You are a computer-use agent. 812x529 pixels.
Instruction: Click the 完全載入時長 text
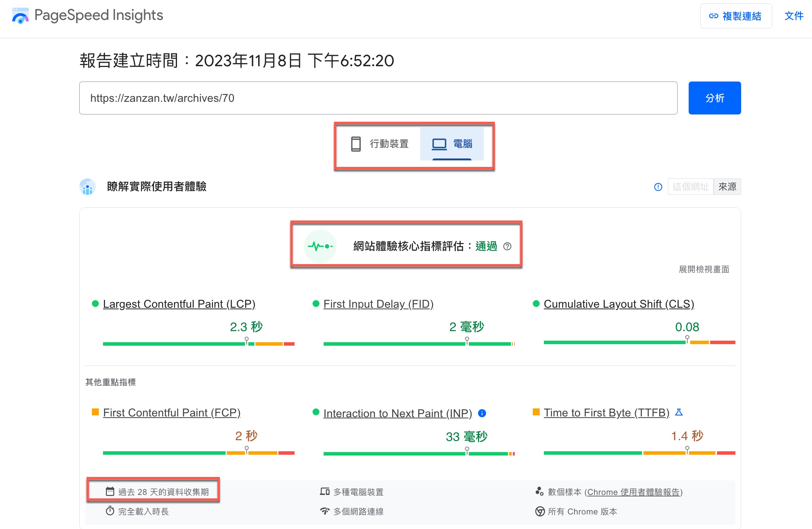143,511
